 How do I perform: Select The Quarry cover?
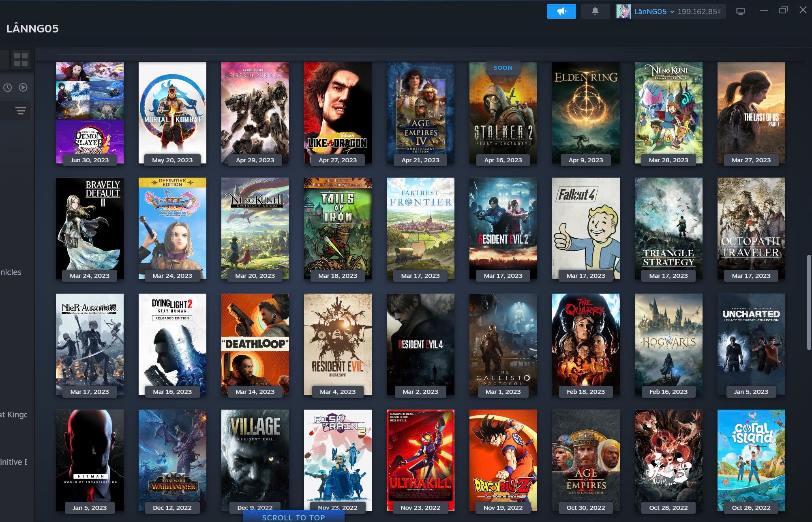coord(586,344)
